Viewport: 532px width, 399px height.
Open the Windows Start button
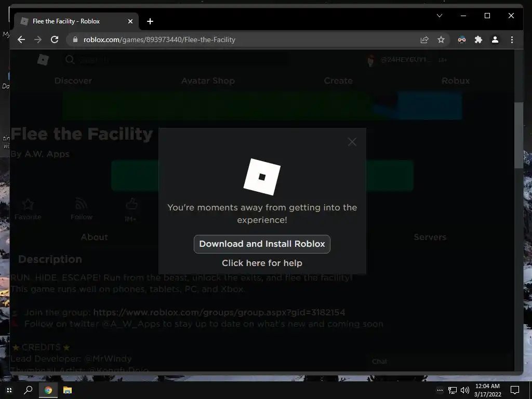9,390
